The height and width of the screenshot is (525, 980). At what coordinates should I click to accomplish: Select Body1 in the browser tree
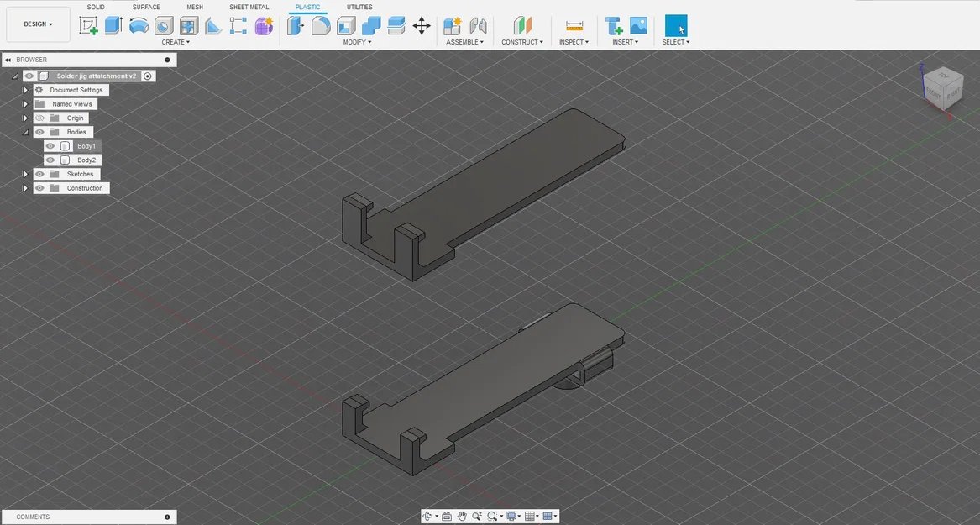click(x=86, y=145)
